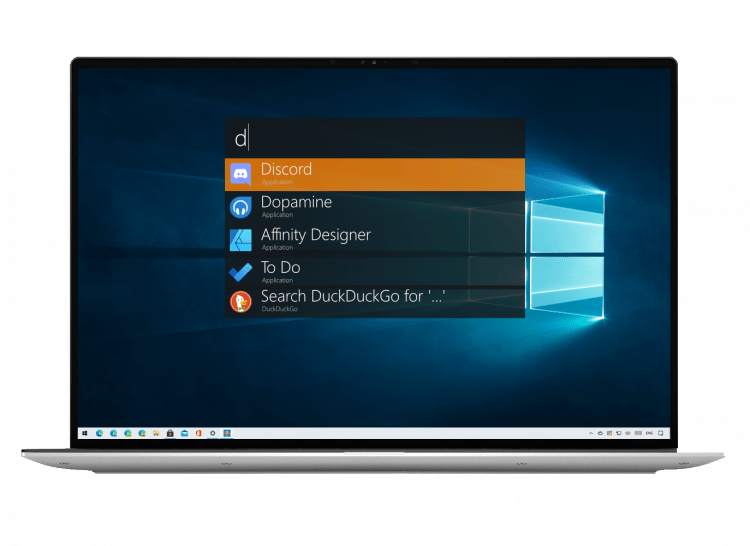Select the Affinity Designer result text

316,234
